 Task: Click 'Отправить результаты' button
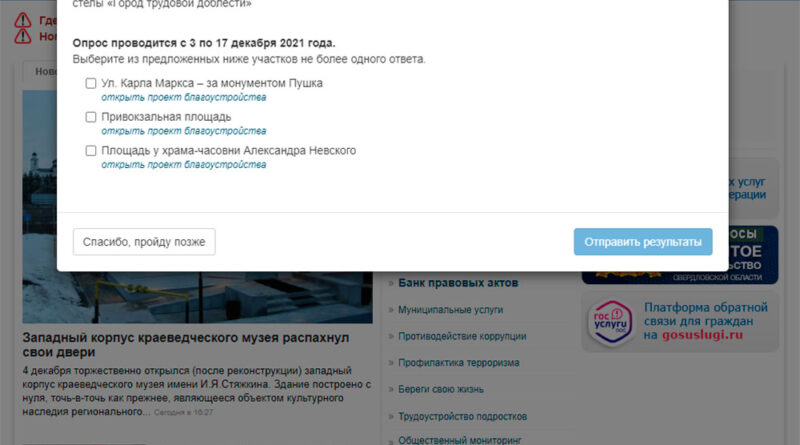point(643,242)
